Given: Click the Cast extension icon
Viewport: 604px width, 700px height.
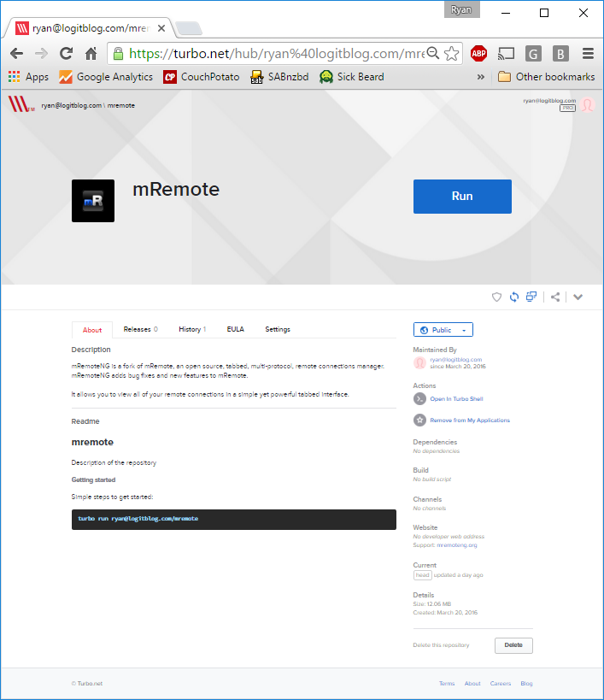Looking at the screenshot, I should [507, 54].
